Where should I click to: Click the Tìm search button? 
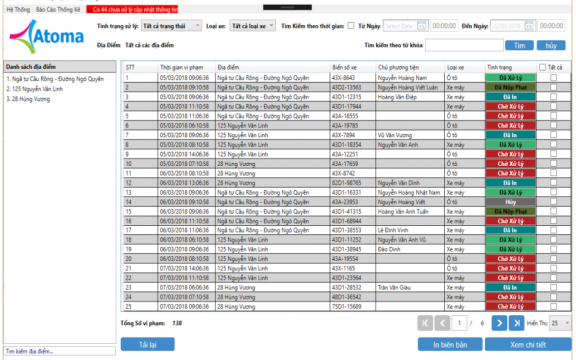pyautogui.click(x=519, y=45)
